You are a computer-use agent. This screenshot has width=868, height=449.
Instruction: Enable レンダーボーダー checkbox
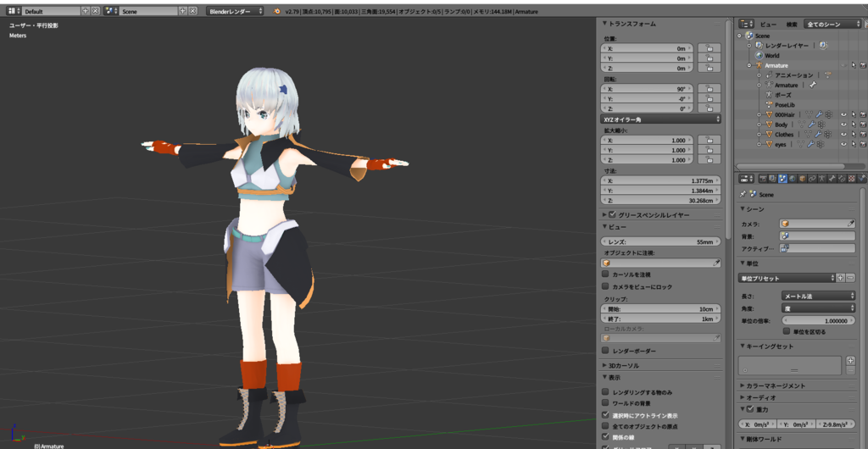(605, 351)
